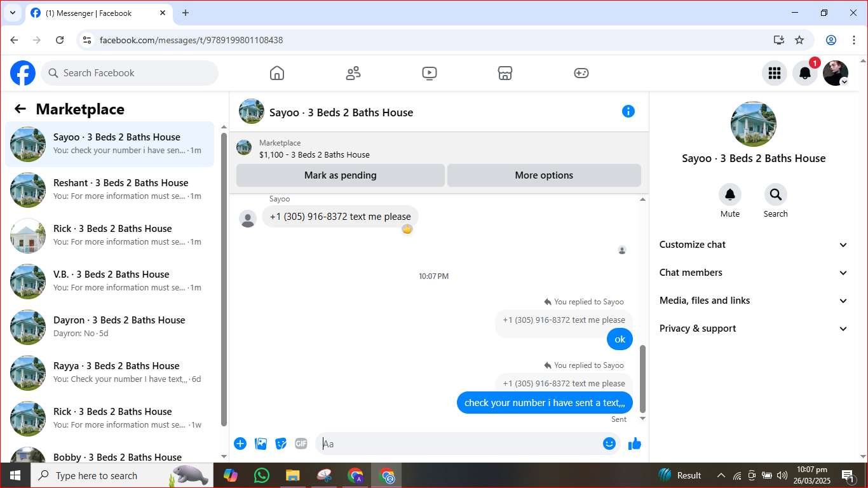View site information icon in address bar
The width and height of the screenshot is (868, 488).
tap(88, 40)
